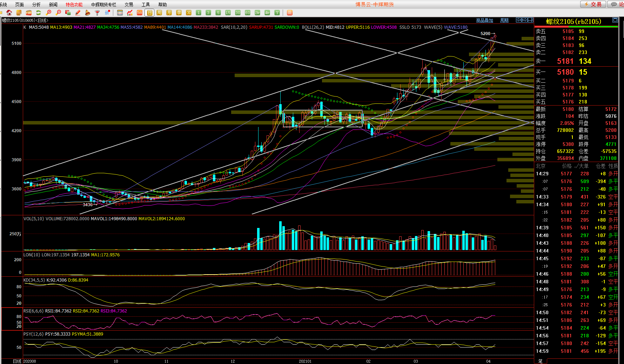The image size is (624, 364).
Task: Expand the 商品叠加 overlay options
Action: (484, 20)
